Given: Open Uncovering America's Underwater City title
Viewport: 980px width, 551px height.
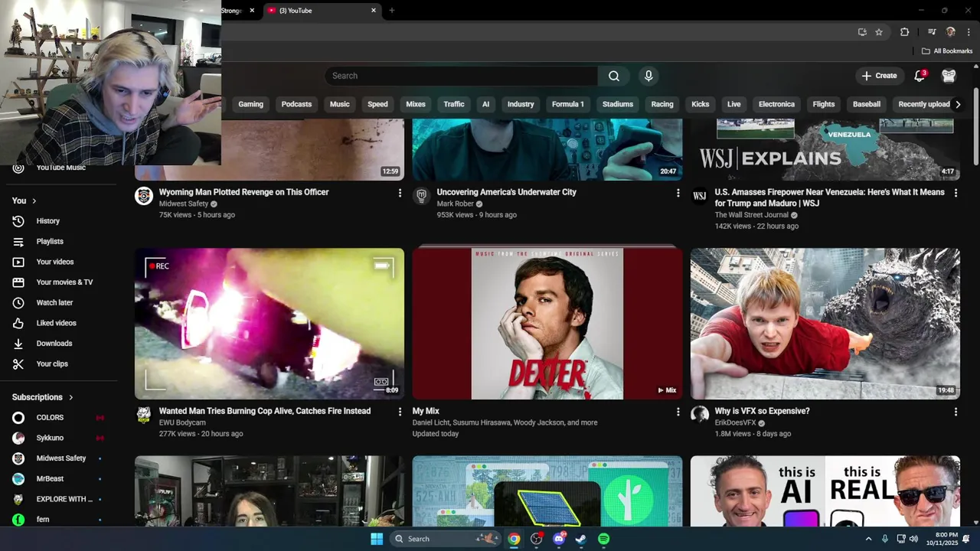Looking at the screenshot, I should 506,192.
